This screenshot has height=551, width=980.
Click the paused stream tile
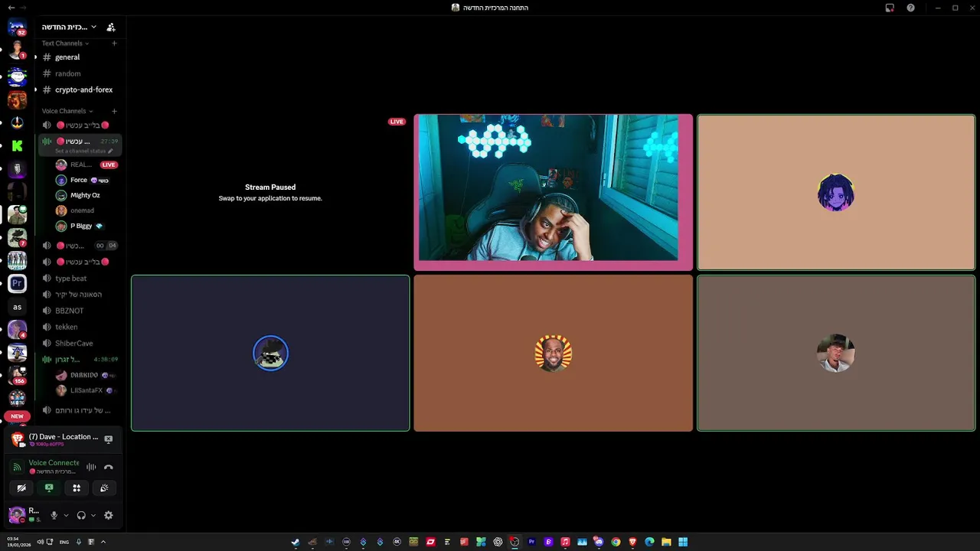(x=270, y=192)
